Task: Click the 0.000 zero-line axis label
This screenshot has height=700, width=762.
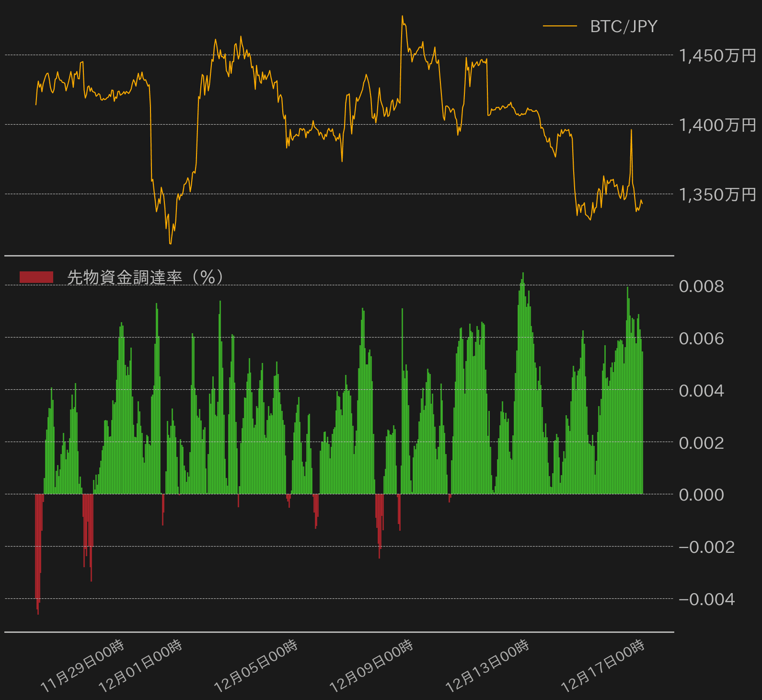Action: [701, 495]
